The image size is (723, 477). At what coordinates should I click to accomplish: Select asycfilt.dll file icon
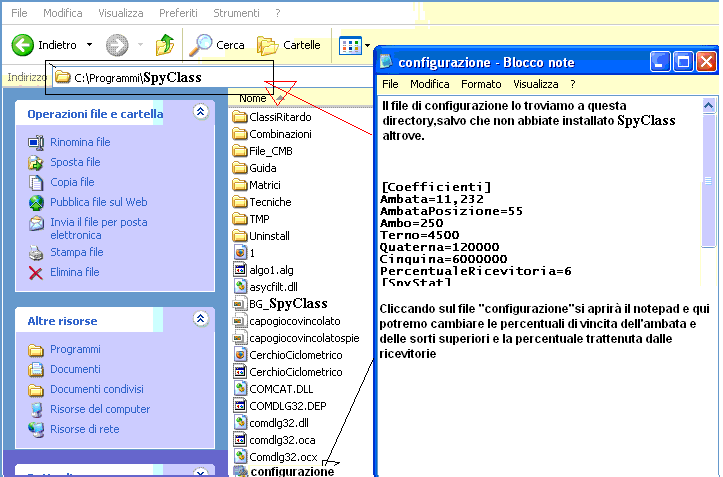pos(240,286)
